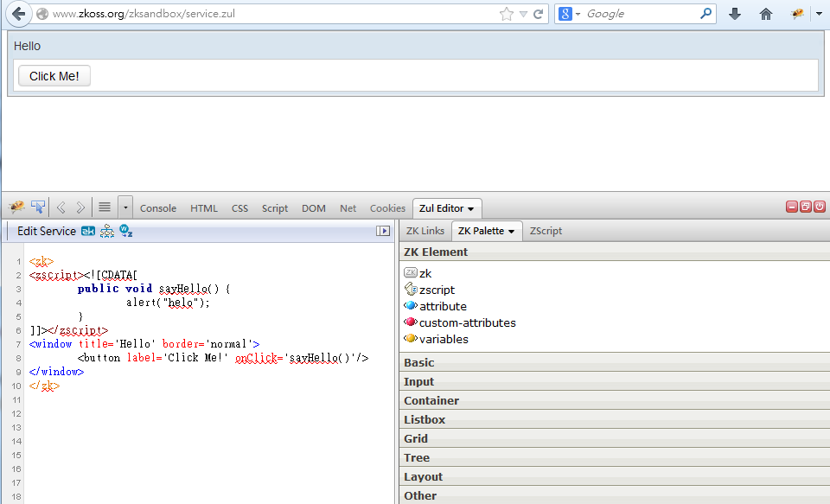The height and width of the screenshot is (504, 830).
Task: Expand the Container palette section
Action: pos(615,401)
